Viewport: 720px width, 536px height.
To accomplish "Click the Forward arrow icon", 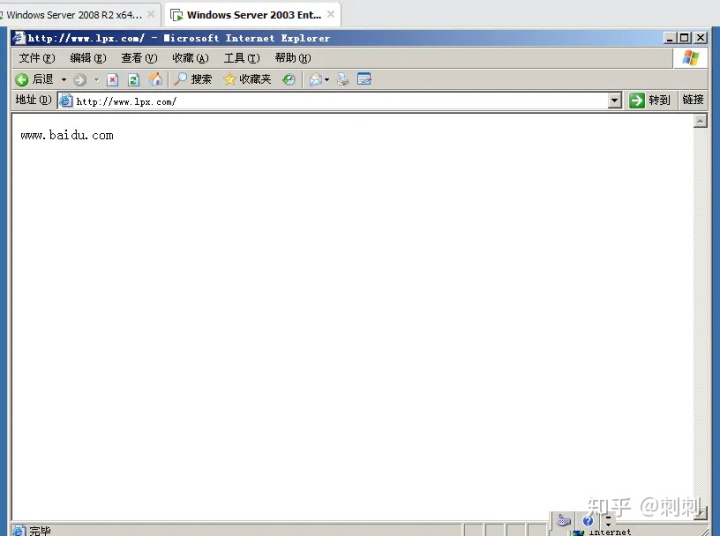I will (x=80, y=80).
